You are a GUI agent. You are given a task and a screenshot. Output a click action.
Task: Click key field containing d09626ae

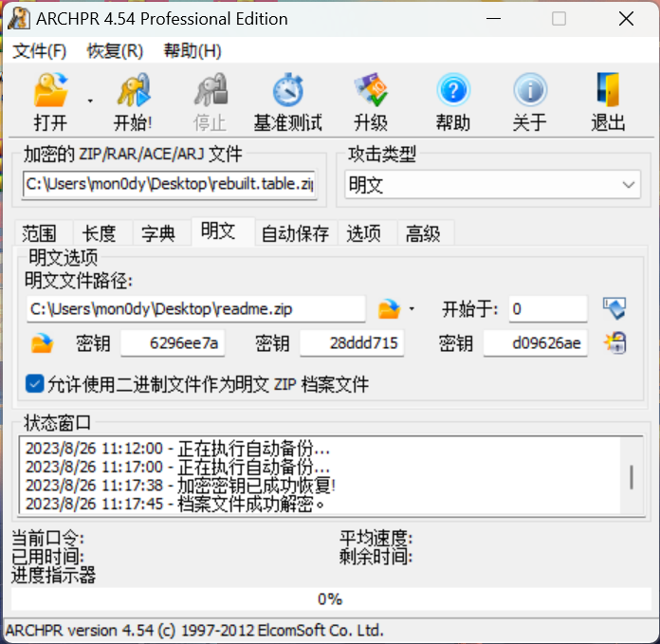coord(535,343)
